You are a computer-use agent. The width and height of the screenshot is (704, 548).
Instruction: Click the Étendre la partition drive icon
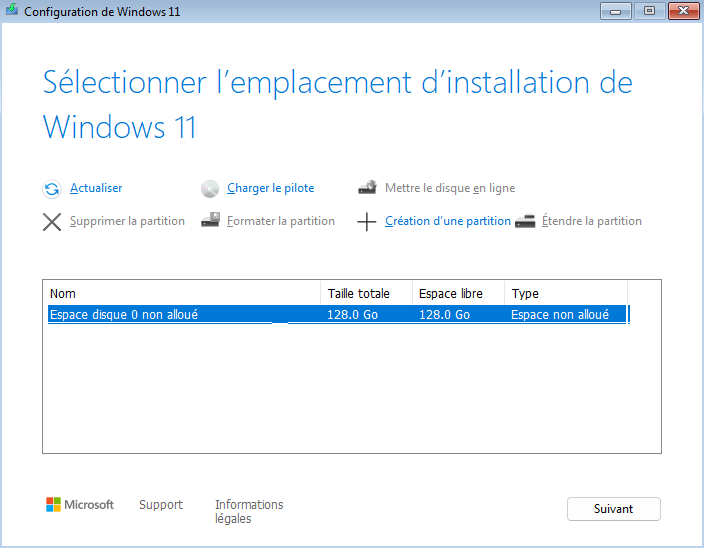click(525, 222)
